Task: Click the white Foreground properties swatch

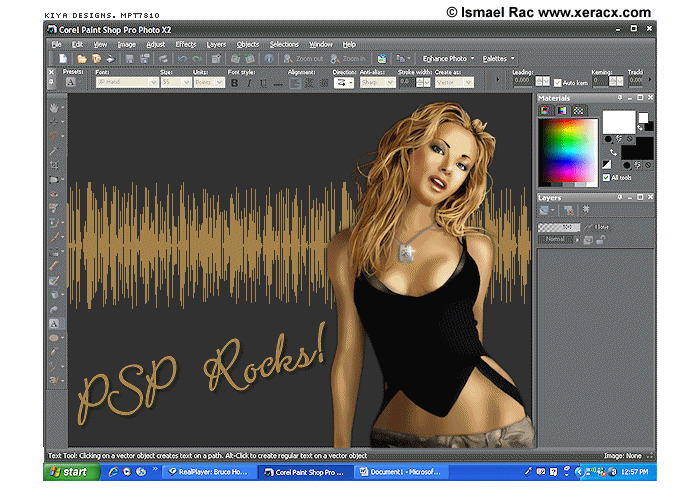Action: pos(619,122)
